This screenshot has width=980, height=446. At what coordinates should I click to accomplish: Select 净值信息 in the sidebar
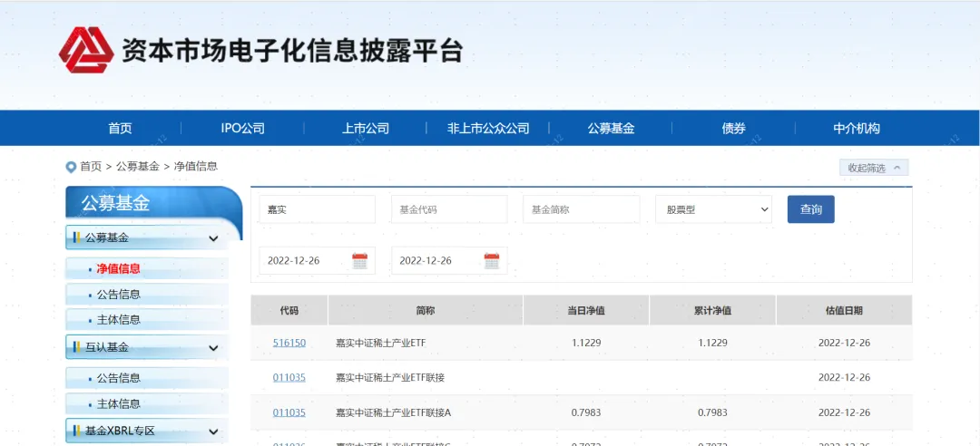pyautogui.click(x=118, y=268)
